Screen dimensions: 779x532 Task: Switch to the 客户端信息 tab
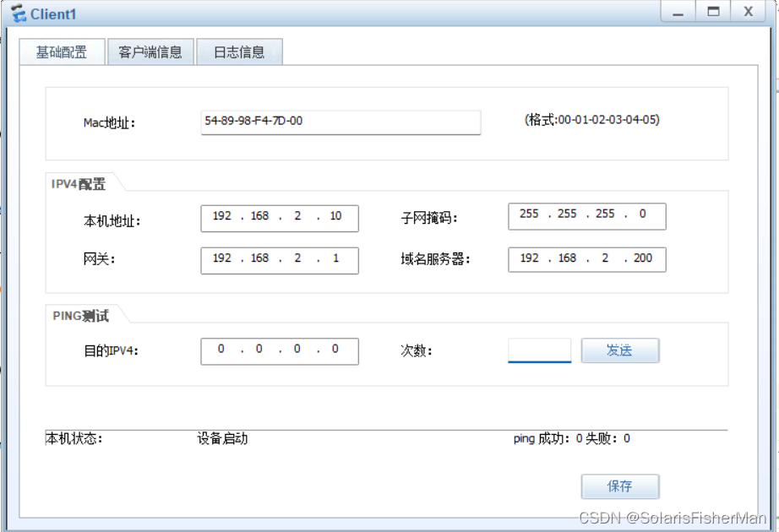coord(150,52)
